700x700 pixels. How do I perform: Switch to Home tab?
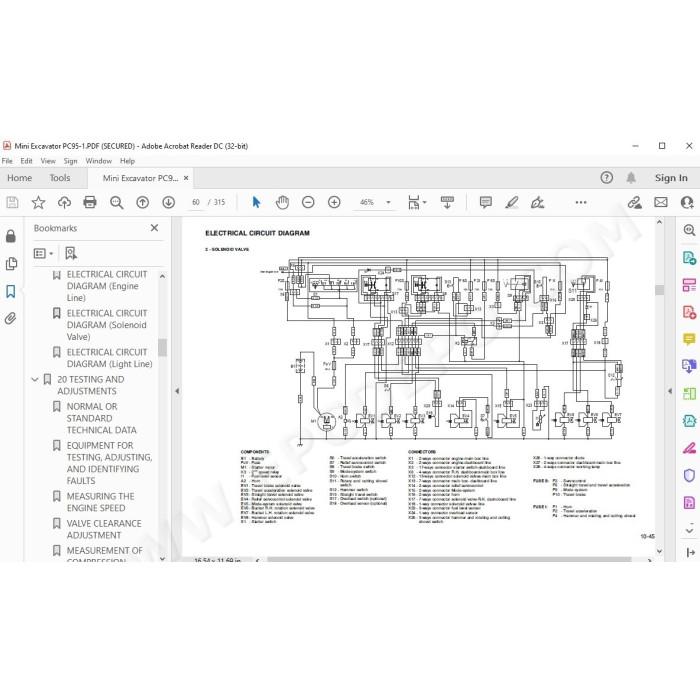pyautogui.click(x=20, y=178)
